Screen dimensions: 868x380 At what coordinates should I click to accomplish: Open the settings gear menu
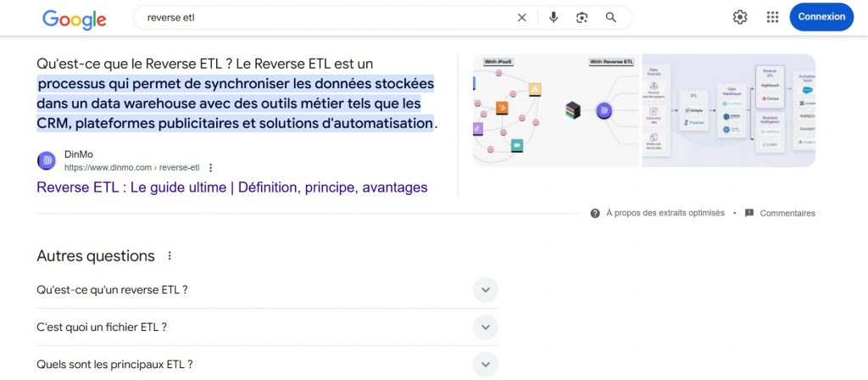pos(740,17)
